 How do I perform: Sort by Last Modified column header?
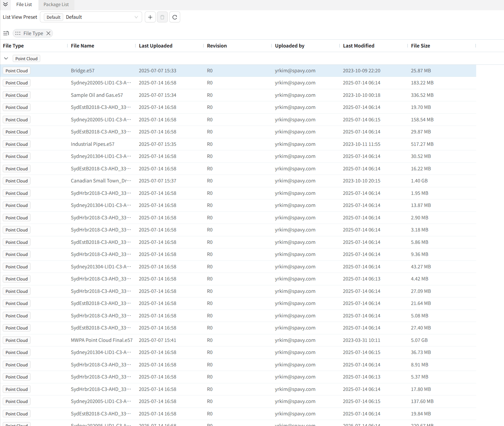click(359, 46)
